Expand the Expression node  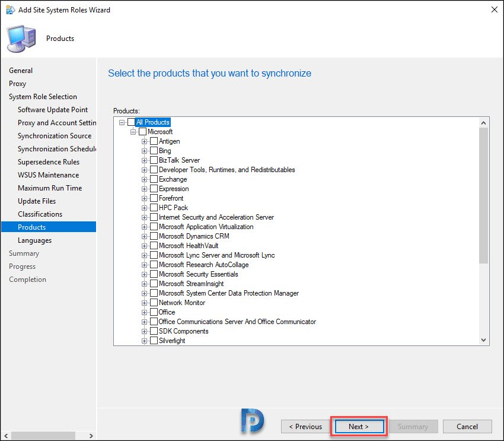coord(144,189)
